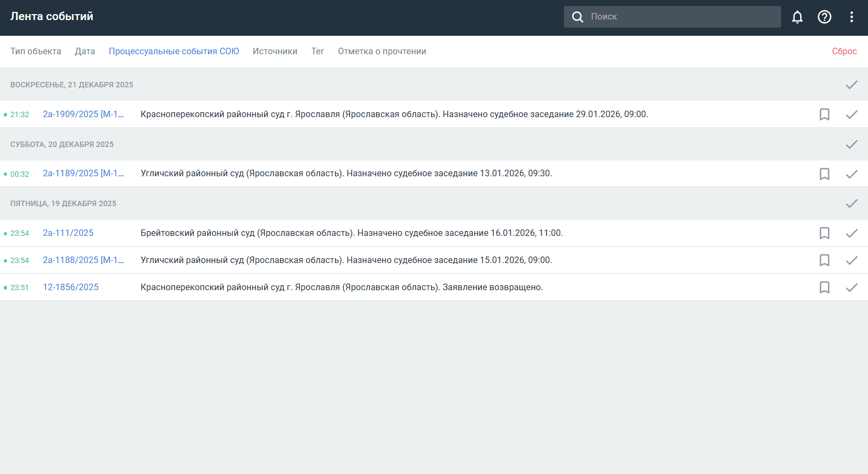
Task: Select the Отметка о прочтении filter
Action: 382,52
